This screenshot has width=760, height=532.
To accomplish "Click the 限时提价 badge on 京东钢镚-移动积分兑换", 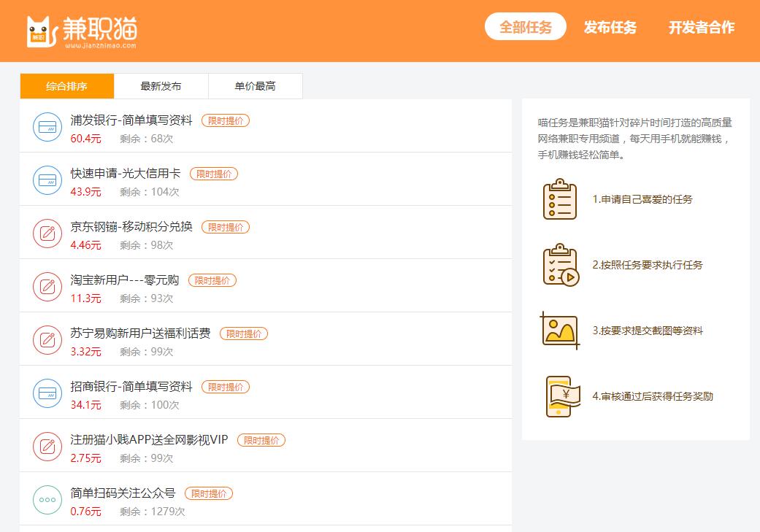I will pyautogui.click(x=226, y=227).
